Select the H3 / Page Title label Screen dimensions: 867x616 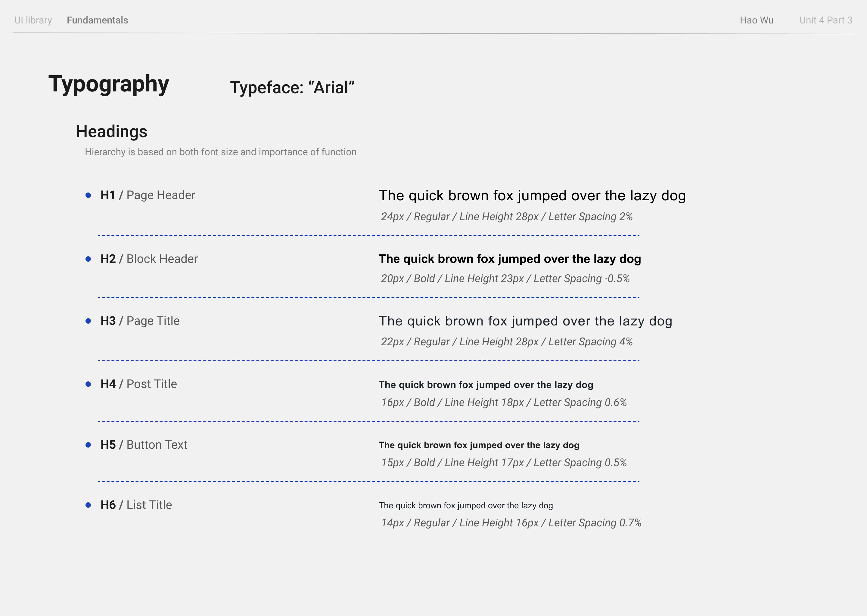click(x=140, y=321)
